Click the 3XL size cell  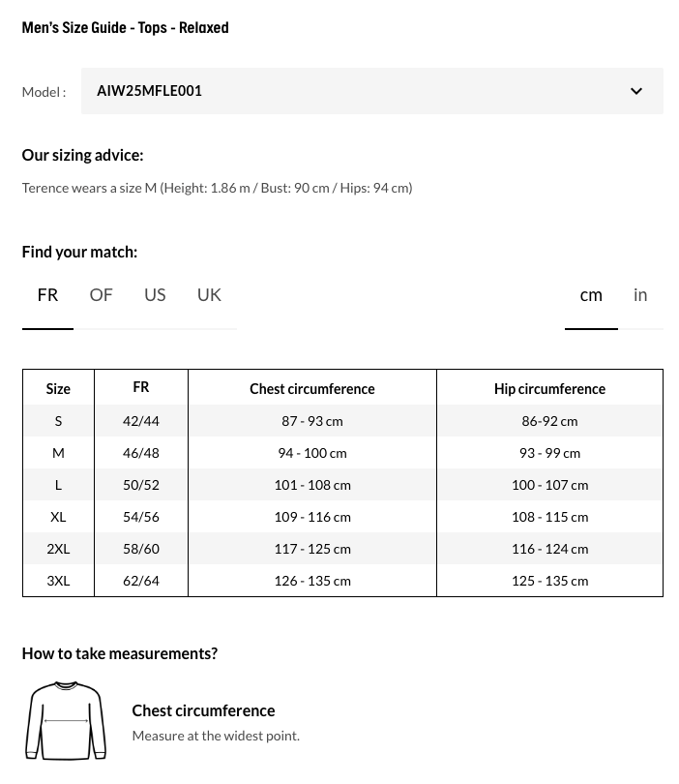pos(58,581)
